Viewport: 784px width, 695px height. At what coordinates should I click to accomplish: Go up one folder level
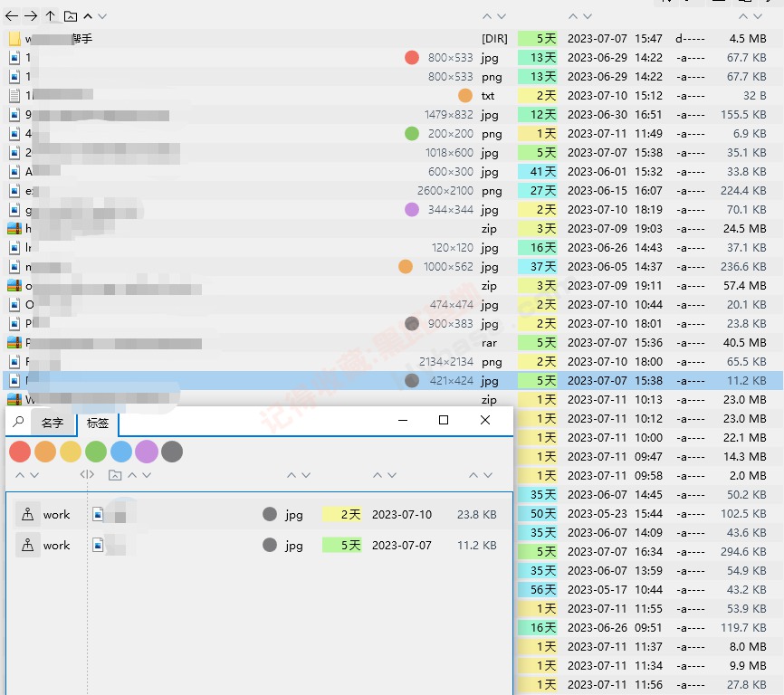coord(50,16)
